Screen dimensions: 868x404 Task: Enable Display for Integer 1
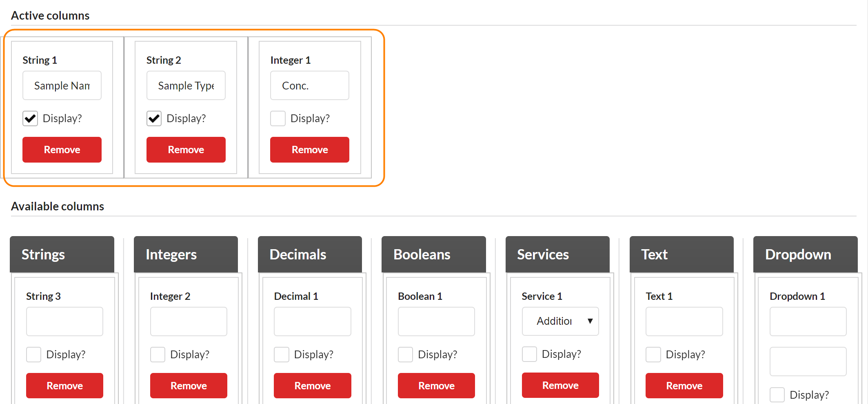pyautogui.click(x=278, y=118)
